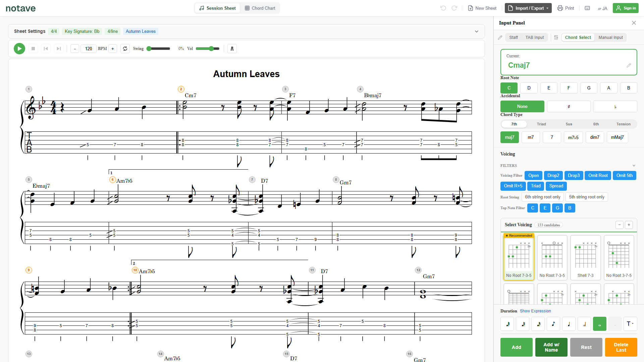This screenshot has width=644, height=362.
Task: Choose the flat accidental
Action: (615, 107)
